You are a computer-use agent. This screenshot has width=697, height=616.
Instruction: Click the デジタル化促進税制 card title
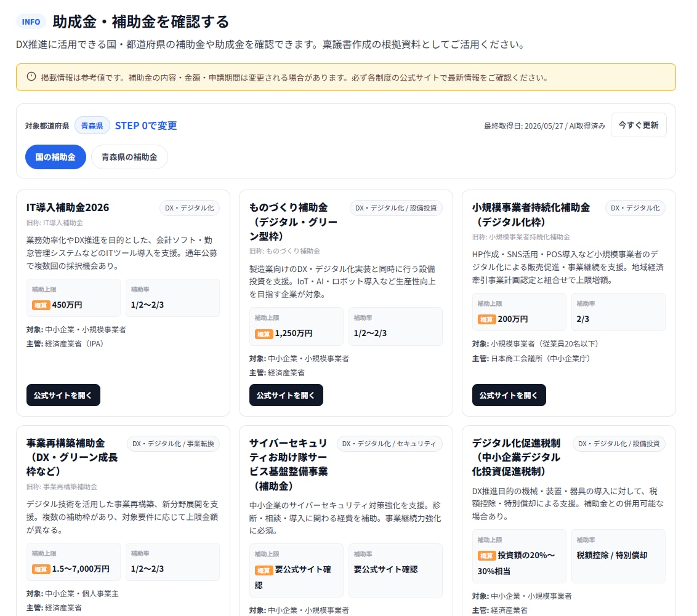[515, 457]
